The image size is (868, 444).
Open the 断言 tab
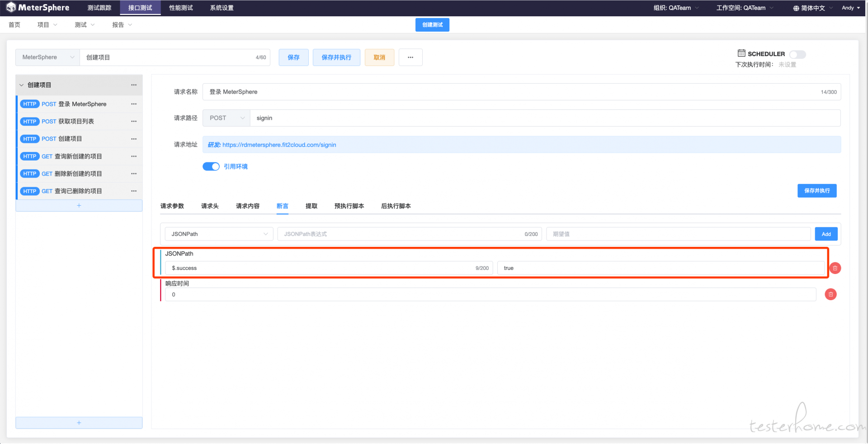(283, 206)
